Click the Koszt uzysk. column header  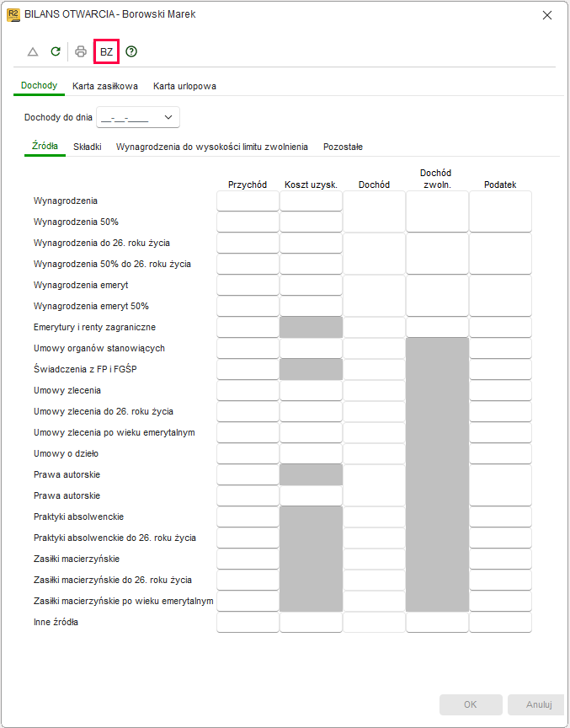tap(312, 185)
